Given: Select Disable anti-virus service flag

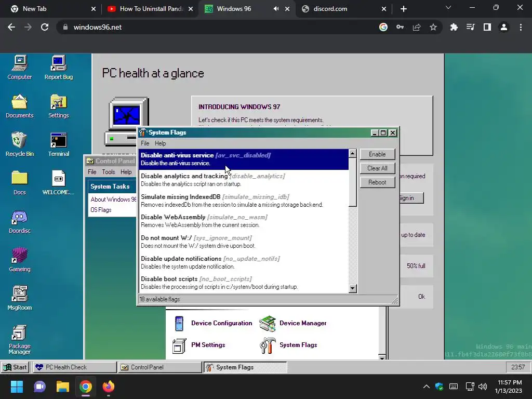Looking at the screenshot, I should tap(244, 159).
